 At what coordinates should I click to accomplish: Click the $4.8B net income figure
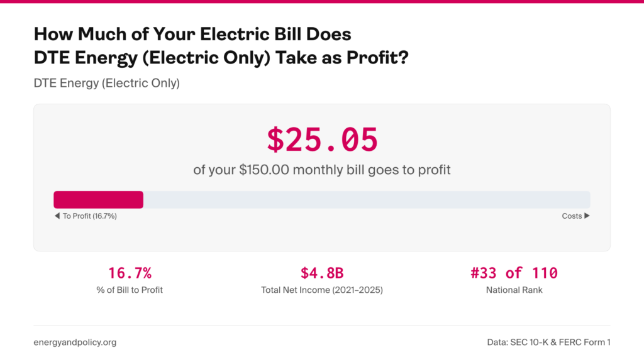point(322,273)
